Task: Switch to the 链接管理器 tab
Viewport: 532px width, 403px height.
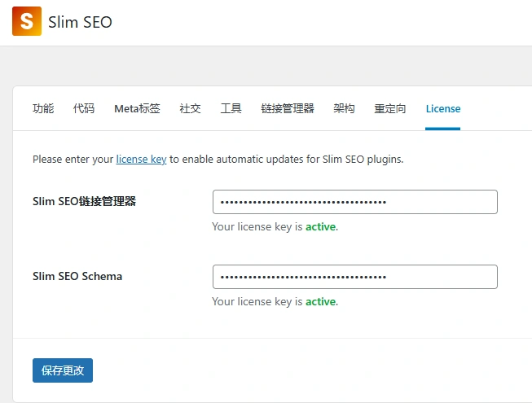Action: point(288,108)
